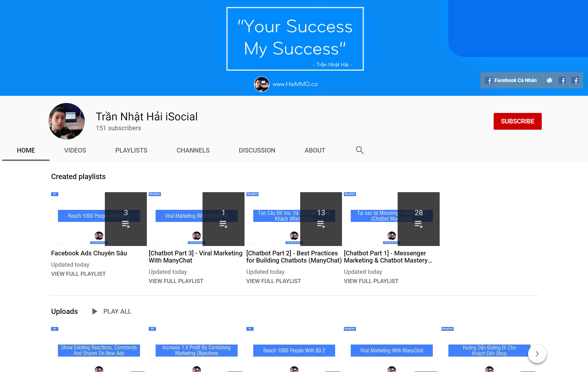Click the Your Success My Success banner
This screenshot has width=588, height=372.
point(295,39)
